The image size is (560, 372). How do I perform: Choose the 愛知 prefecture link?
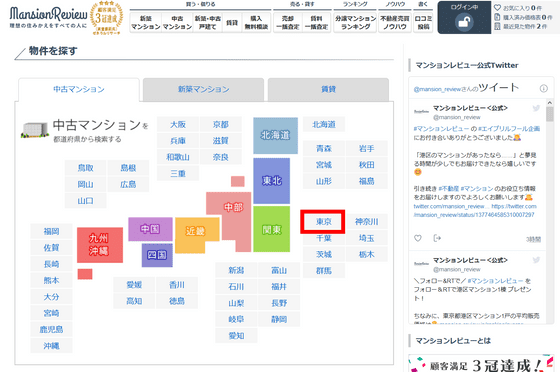coord(236,336)
